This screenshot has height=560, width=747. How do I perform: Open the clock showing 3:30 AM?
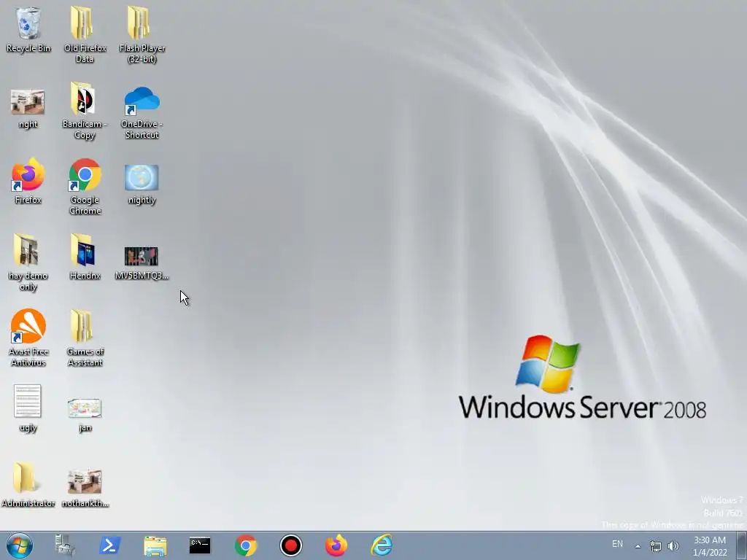[709, 546]
